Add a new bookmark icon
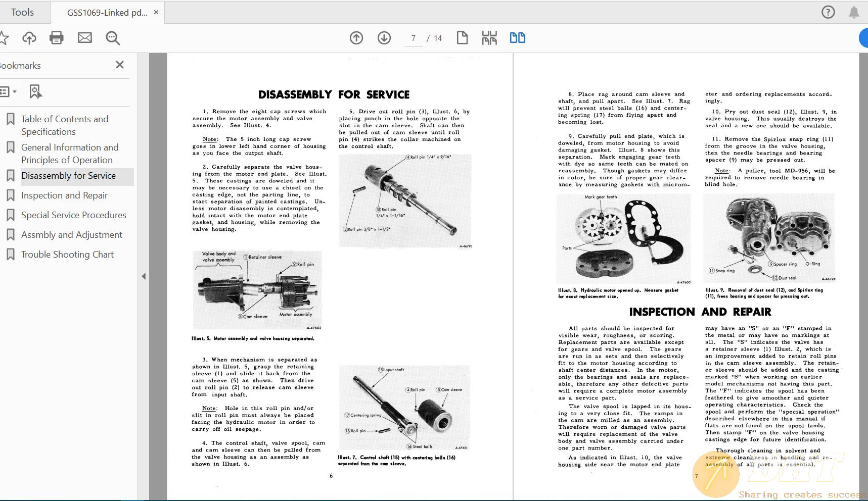 pos(35,91)
